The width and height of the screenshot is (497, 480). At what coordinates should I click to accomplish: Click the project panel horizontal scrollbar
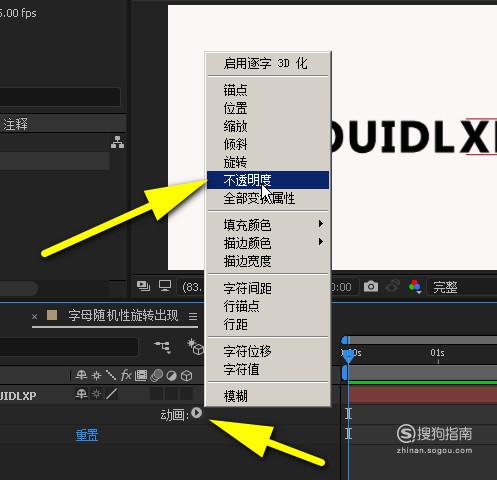[x=19, y=288]
